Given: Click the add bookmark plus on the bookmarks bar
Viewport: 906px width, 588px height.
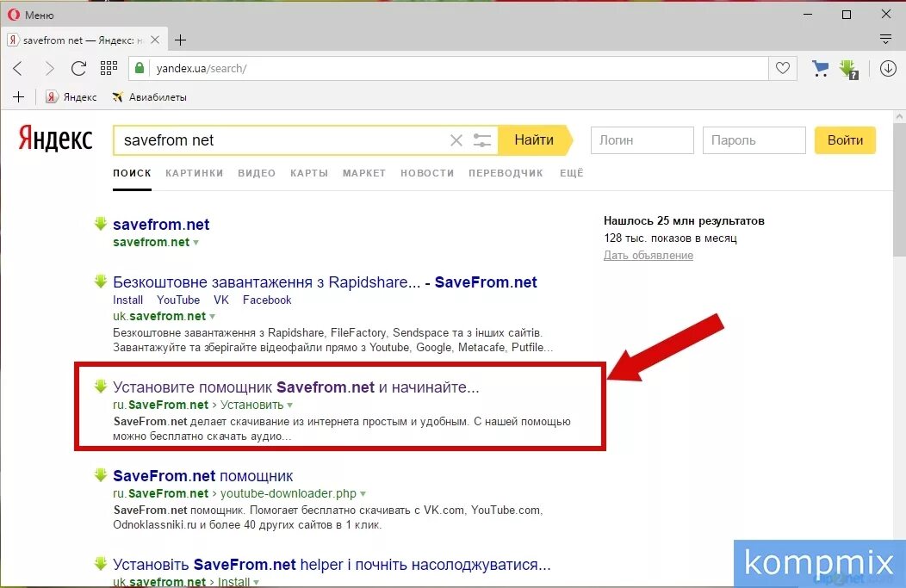Looking at the screenshot, I should pyautogui.click(x=18, y=97).
